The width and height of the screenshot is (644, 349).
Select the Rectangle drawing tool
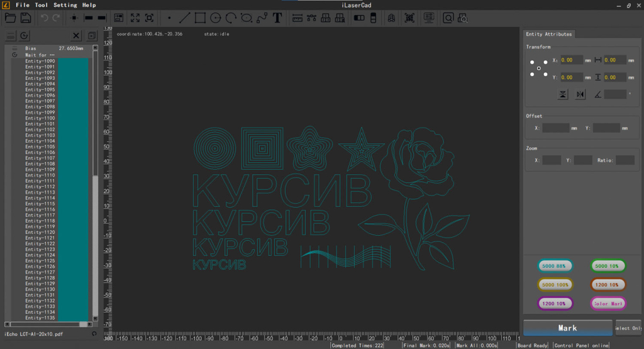(x=200, y=18)
